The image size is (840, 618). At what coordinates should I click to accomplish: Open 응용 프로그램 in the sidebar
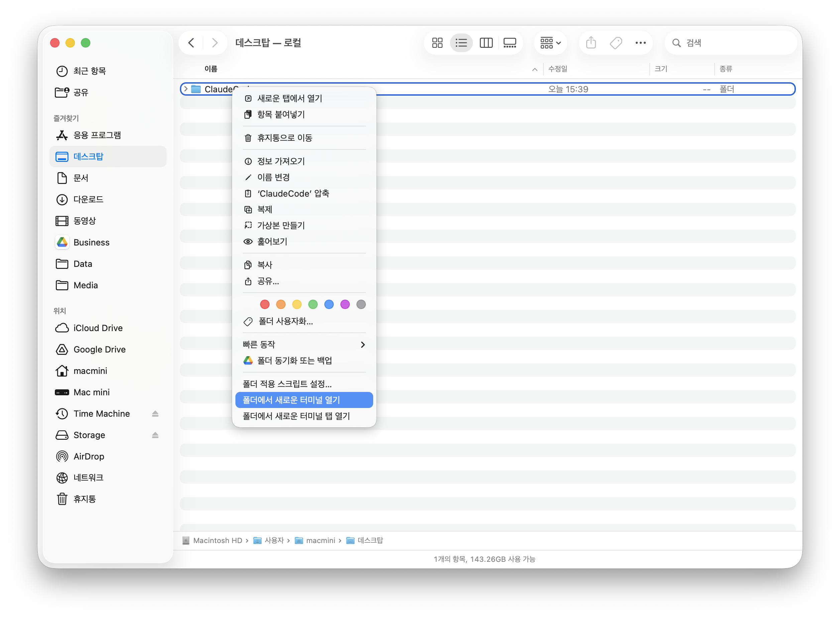[x=108, y=135]
